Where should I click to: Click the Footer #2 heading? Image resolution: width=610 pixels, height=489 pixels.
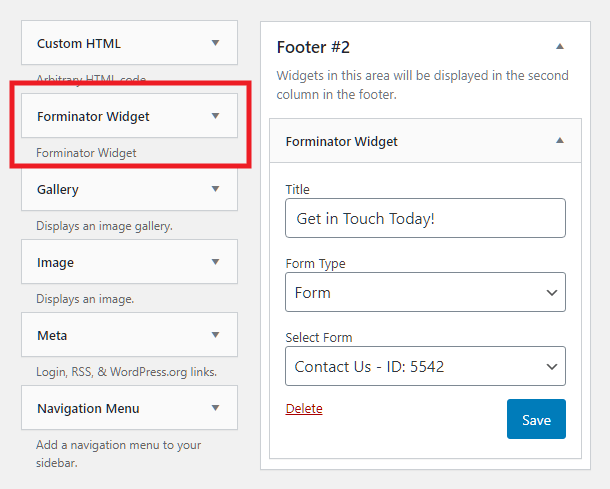click(313, 47)
